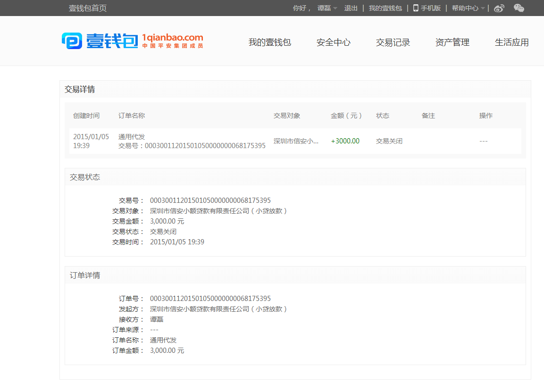This screenshot has height=392, width=544.
Task: Click the 备注 column header
Action: 428,116
